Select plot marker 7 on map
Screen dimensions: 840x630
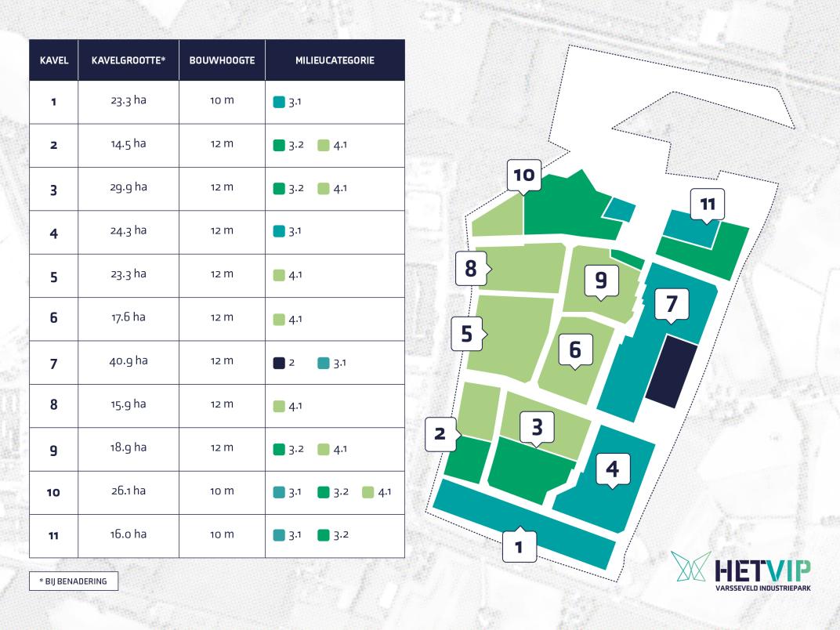[x=671, y=302]
